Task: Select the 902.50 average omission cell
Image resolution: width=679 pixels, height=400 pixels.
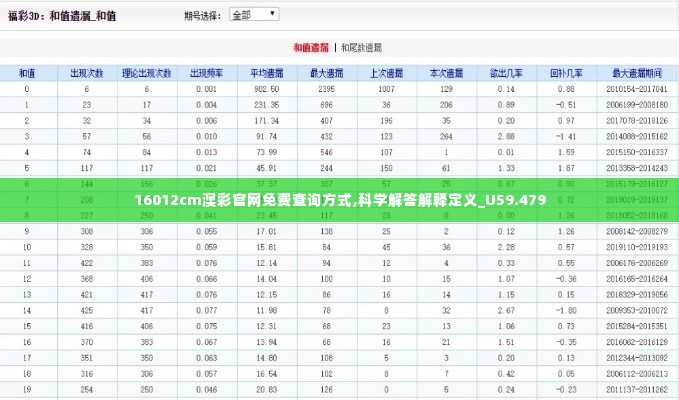Action: (266, 89)
